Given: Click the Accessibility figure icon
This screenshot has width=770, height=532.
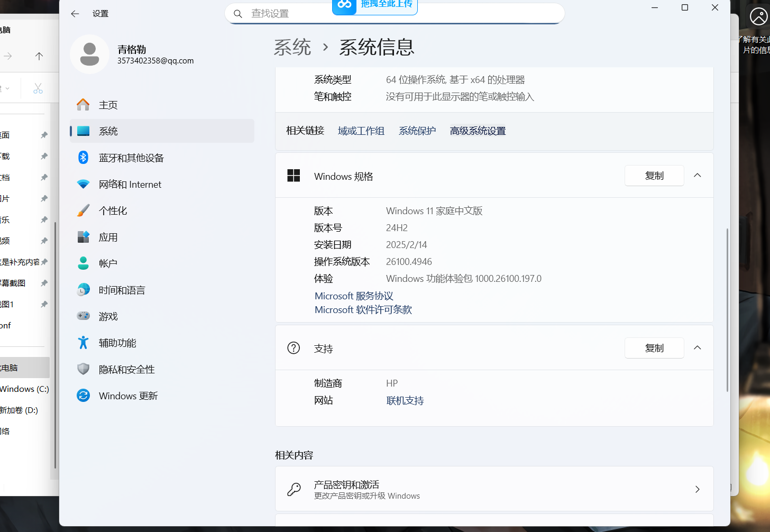Looking at the screenshot, I should pos(83,343).
